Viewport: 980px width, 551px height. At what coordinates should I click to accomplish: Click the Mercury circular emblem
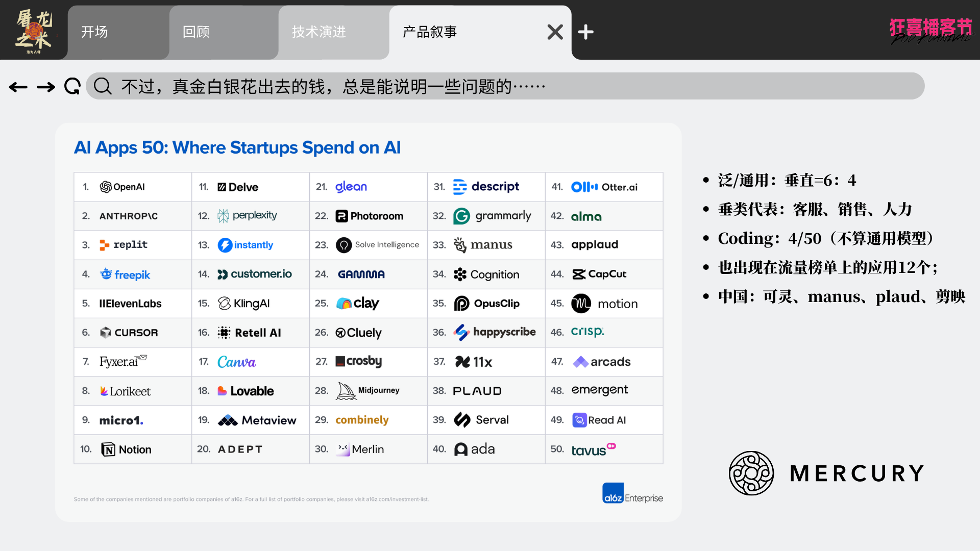(751, 473)
